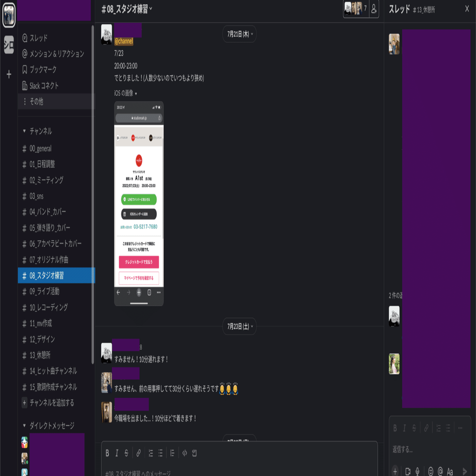This screenshot has height=476, width=476.
Task: Open more formatting options in thread reply
Action: [x=460, y=428]
